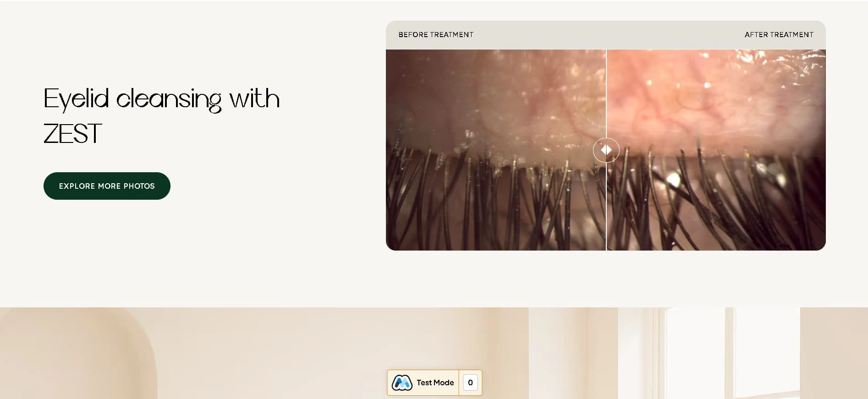The width and height of the screenshot is (868, 399).
Task: Click the before-treatment eyelid photo
Action: click(x=495, y=150)
